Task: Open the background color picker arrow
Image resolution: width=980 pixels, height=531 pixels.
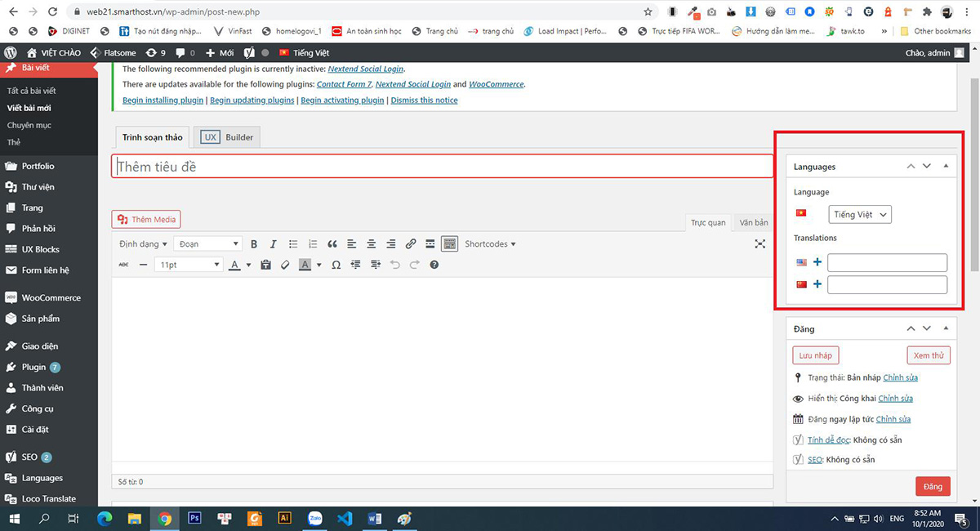Action: tap(318, 265)
